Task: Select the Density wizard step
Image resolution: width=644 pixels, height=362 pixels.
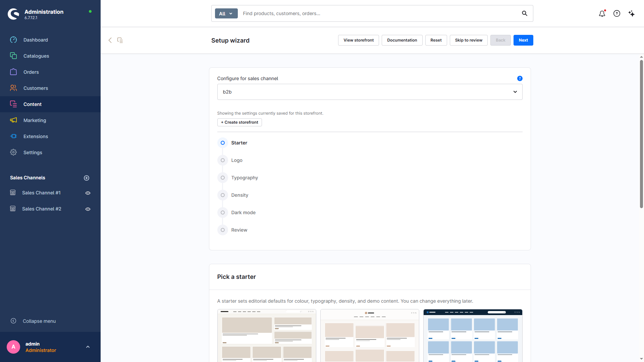Action: pos(233,195)
